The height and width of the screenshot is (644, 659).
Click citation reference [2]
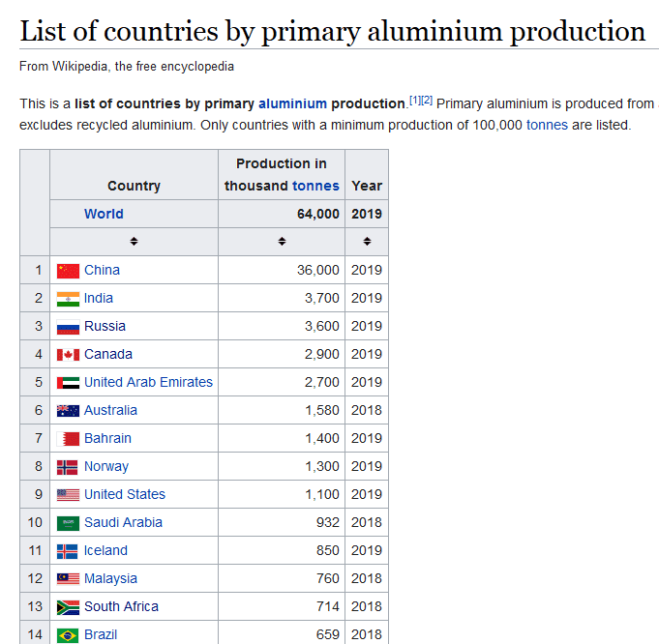pos(427,100)
